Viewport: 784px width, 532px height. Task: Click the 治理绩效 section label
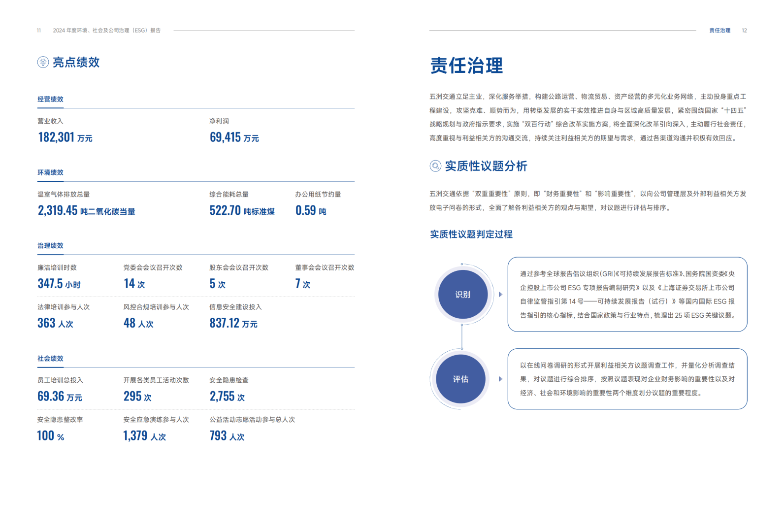point(50,245)
